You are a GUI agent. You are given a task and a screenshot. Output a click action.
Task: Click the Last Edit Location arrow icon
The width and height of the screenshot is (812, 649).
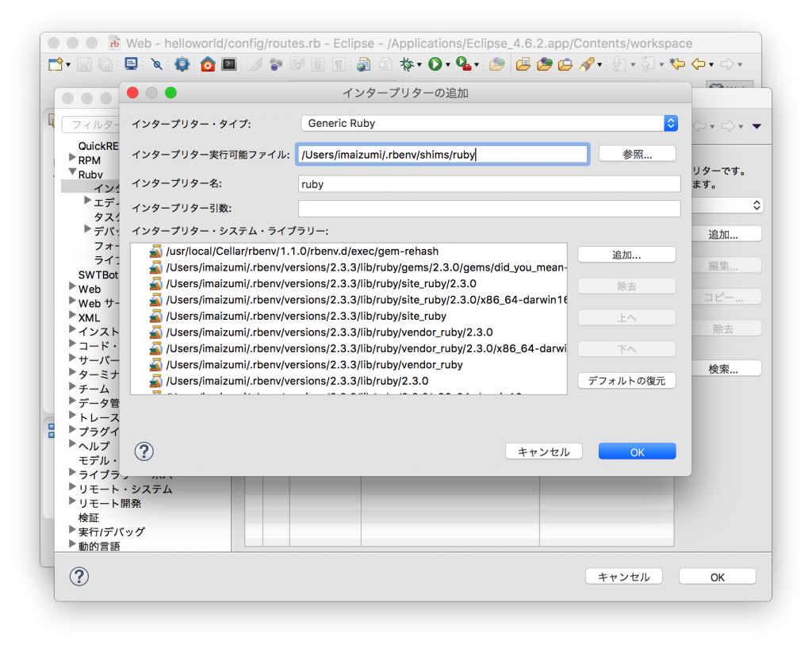(x=677, y=63)
